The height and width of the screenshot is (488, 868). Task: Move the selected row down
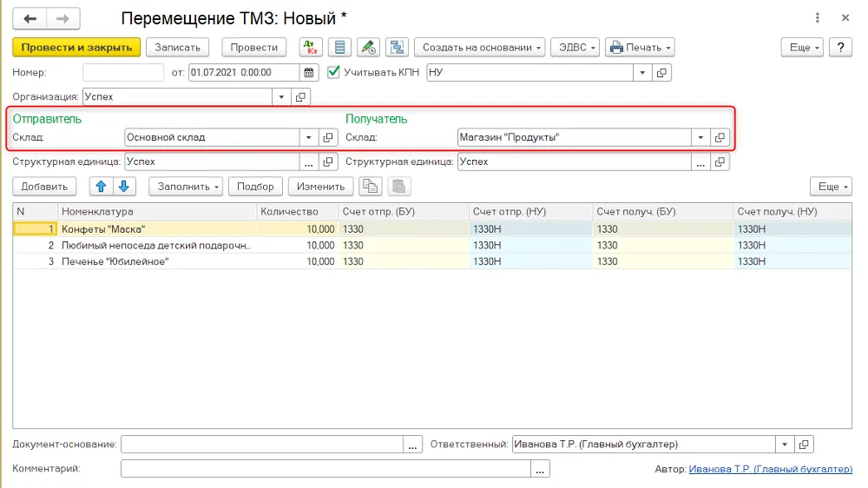tap(124, 187)
